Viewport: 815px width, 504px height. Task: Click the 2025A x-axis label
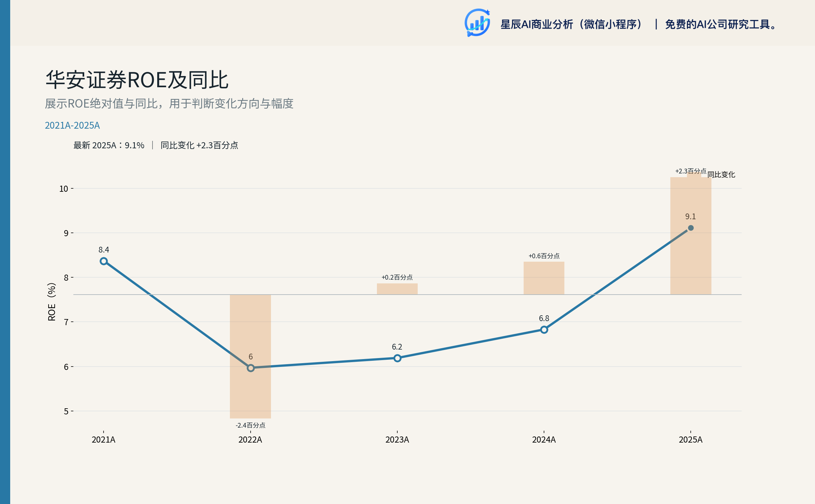(x=691, y=440)
